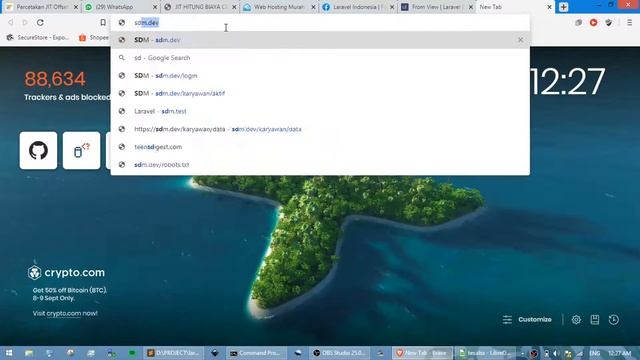
Task: Click the 12:27 clock widget
Action: coord(568,81)
